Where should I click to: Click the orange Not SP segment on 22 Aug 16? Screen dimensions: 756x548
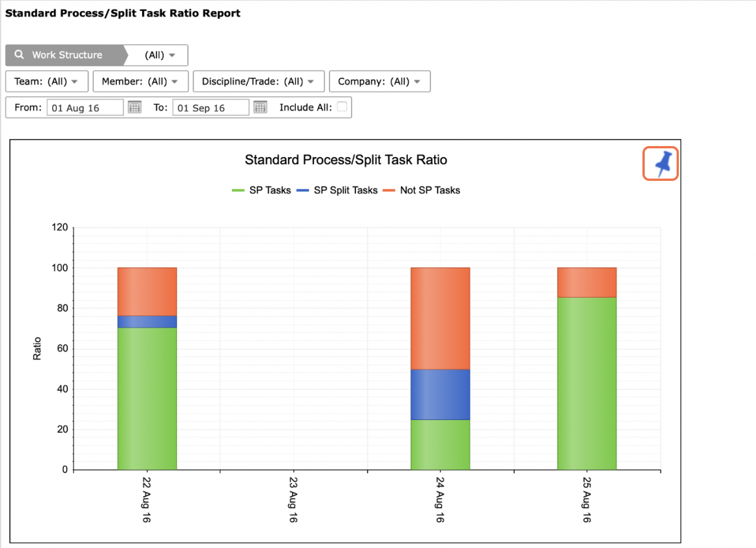[147, 292]
